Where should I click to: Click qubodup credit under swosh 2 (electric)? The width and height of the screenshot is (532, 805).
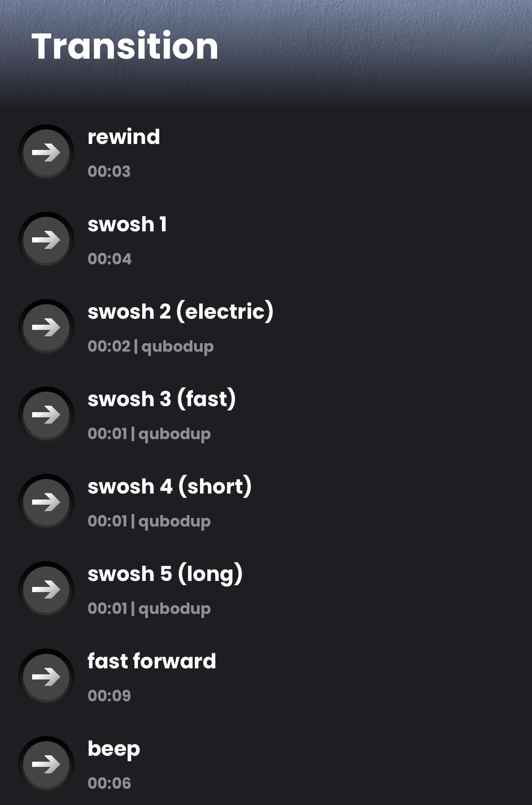(177, 346)
